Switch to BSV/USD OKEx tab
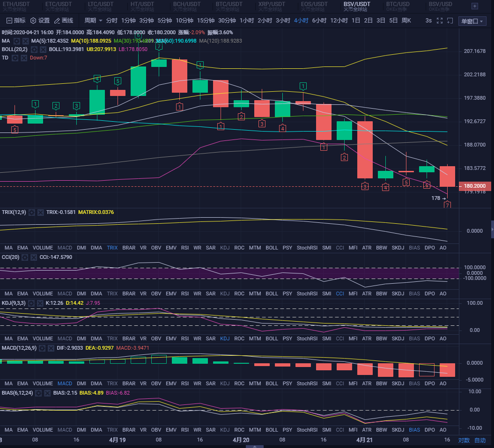Image resolution: width=494 pixels, height=448 pixels. (x=440, y=6)
